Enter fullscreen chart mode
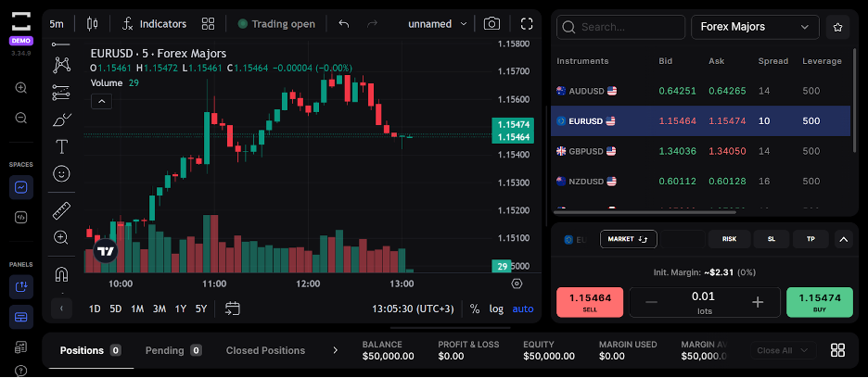 (x=527, y=24)
